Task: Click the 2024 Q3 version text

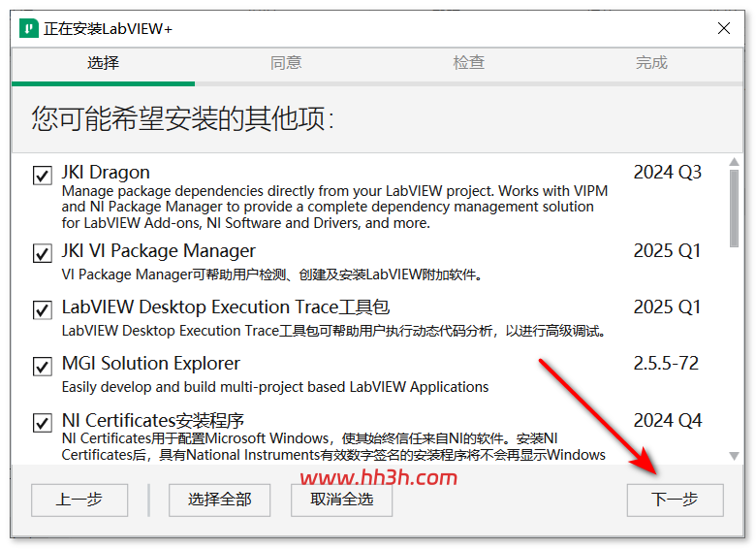Action: (667, 173)
